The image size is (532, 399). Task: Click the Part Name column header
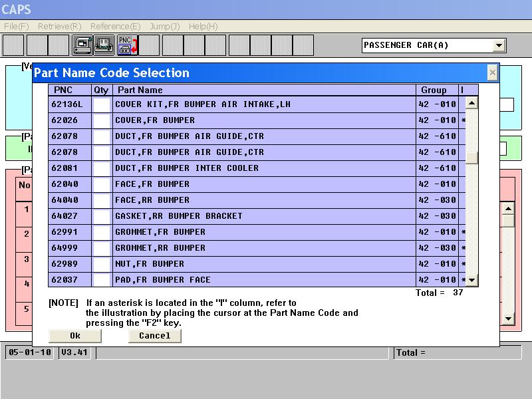pyautogui.click(x=264, y=90)
